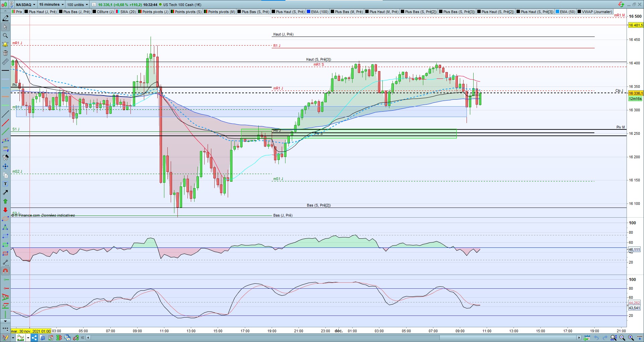644x342 pixels.
Task: Click the EMA (50) indicator label
Action: (x=566, y=12)
